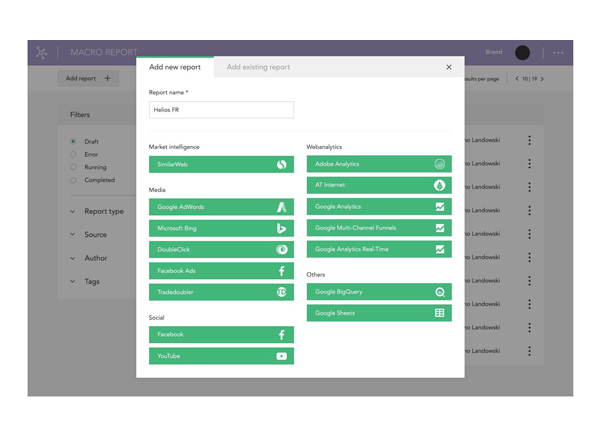The width and height of the screenshot is (600, 440).
Task: Go to next results page arrow
Action: (542, 79)
